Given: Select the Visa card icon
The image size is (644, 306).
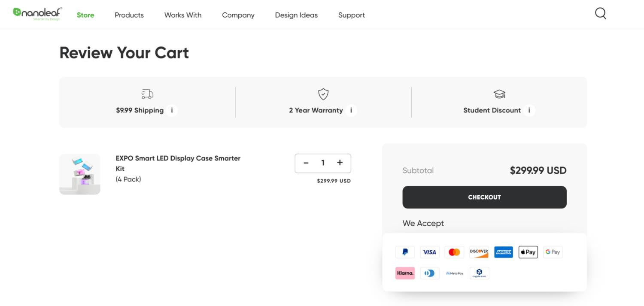Looking at the screenshot, I should point(429,252).
